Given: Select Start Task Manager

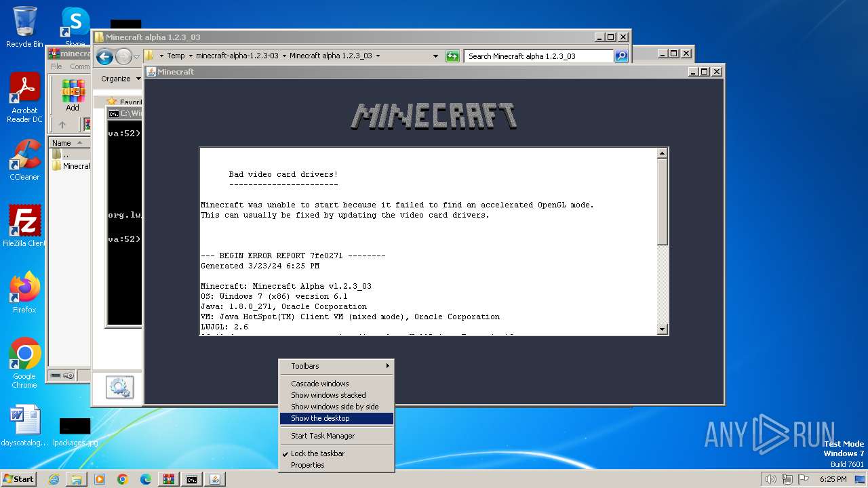Looking at the screenshot, I should pos(336,436).
